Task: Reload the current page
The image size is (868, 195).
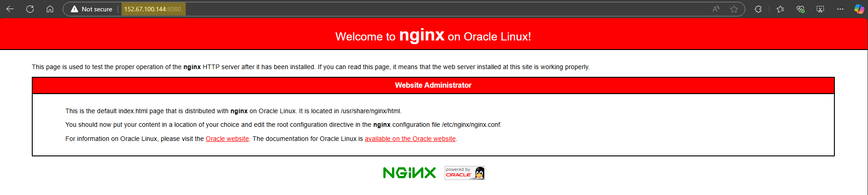Action: point(30,9)
